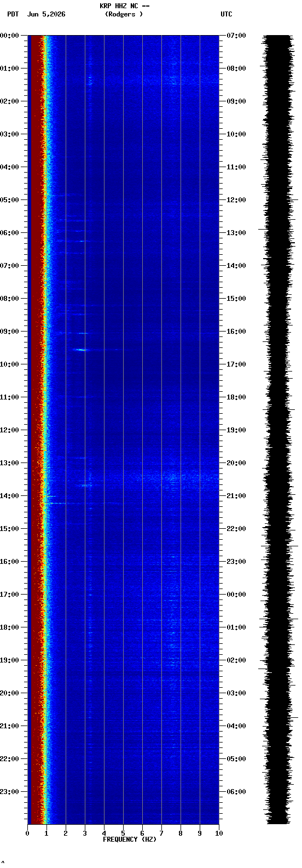
Task: Click the UTC '06:00' time label
Action: pyautogui.click(x=236, y=792)
